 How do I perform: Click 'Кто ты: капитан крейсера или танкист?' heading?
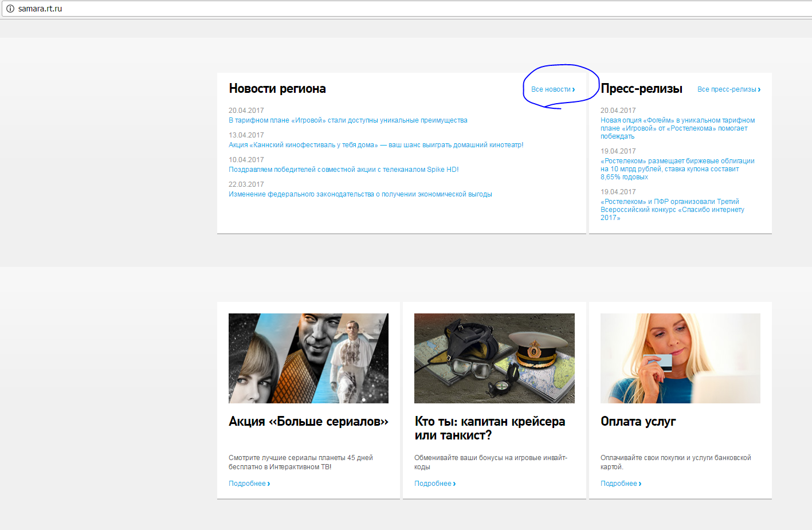point(489,429)
